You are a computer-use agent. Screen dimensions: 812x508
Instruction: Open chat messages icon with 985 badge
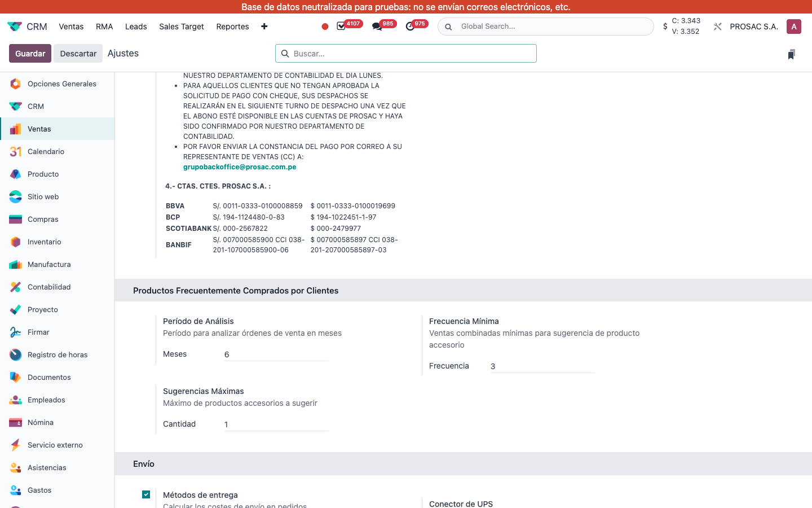[x=377, y=27]
